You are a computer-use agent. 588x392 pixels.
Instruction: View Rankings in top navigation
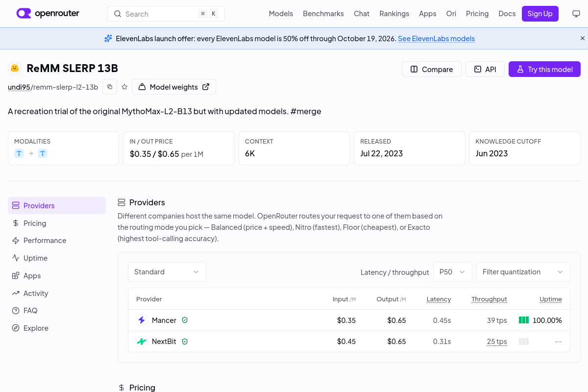tap(394, 14)
